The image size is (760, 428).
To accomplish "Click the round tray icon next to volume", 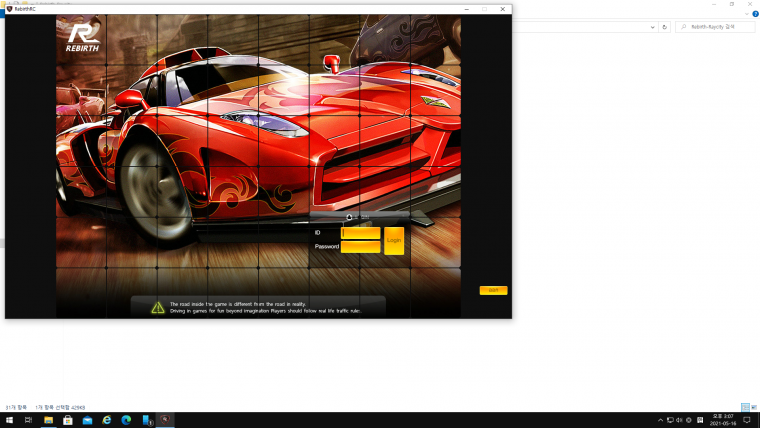I will click(x=689, y=420).
